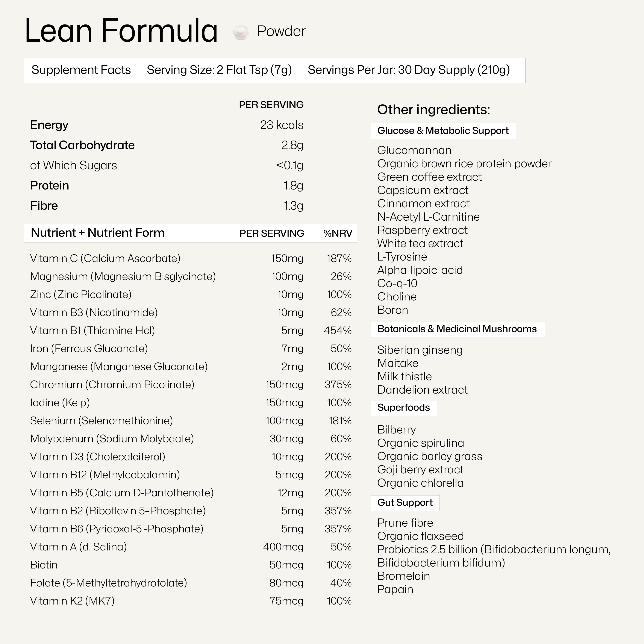Select the Botanicals & Medicinal Mushrooms heading
The image size is (644, 644).
click(457, 329)
